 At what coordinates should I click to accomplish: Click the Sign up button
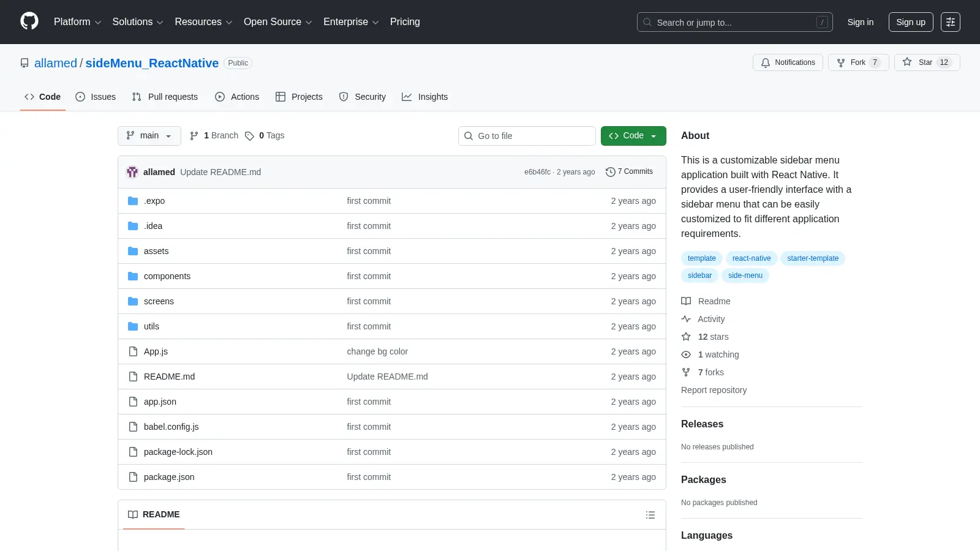[x=911, y=22]
